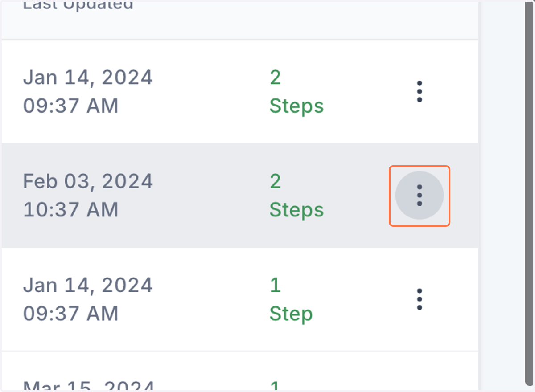Select the Mar 15, 2024 date cell

(x=89, y=386)
